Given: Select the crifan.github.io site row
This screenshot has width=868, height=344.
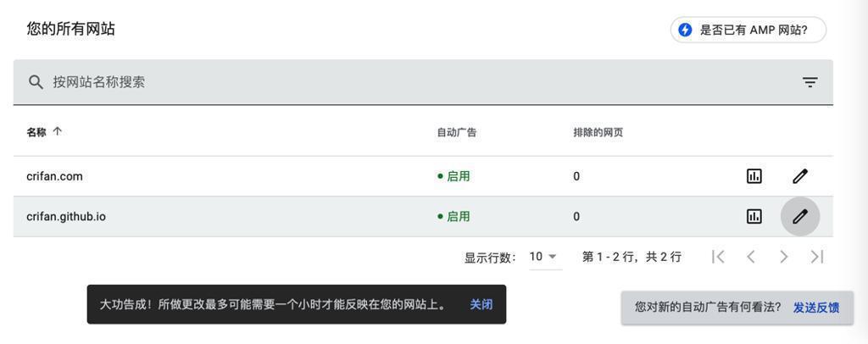Looking at the screenshot, I should point(66,216).
